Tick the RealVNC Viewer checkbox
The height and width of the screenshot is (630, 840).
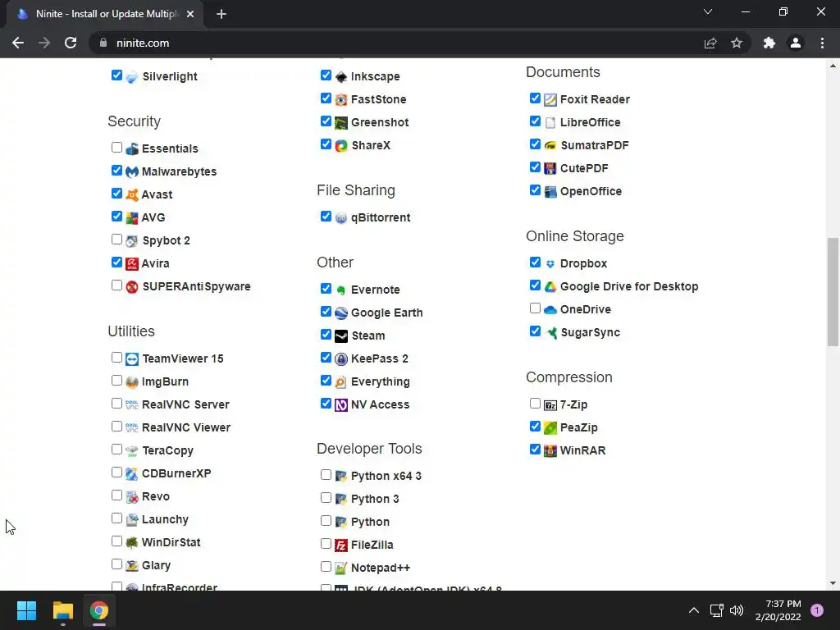(x=116, y=426)
